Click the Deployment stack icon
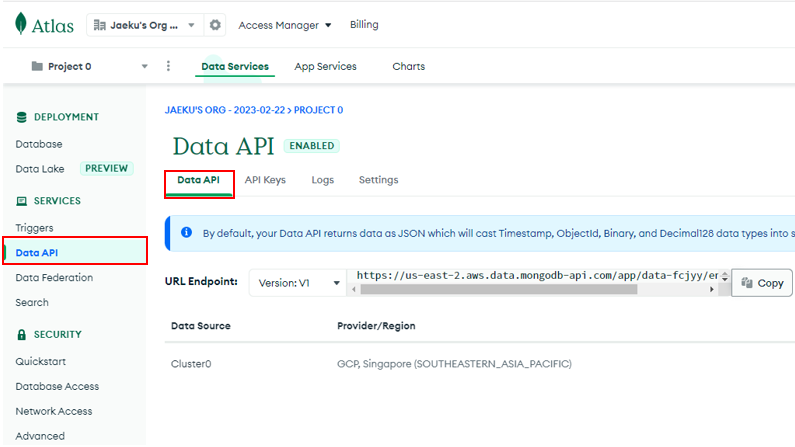Viewport: 795px width, 447px height. [x=21, y=117]
